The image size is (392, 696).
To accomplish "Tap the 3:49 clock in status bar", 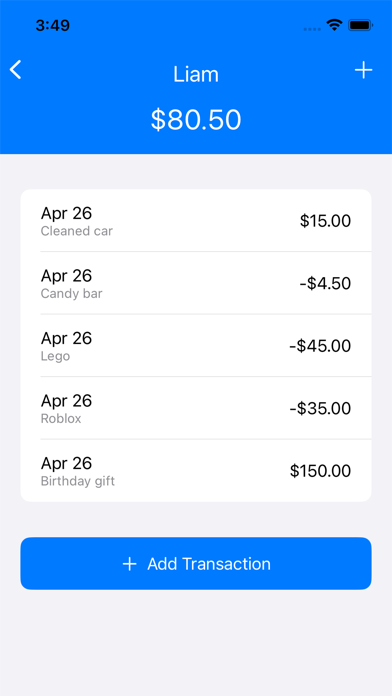I will coord(53,25).
